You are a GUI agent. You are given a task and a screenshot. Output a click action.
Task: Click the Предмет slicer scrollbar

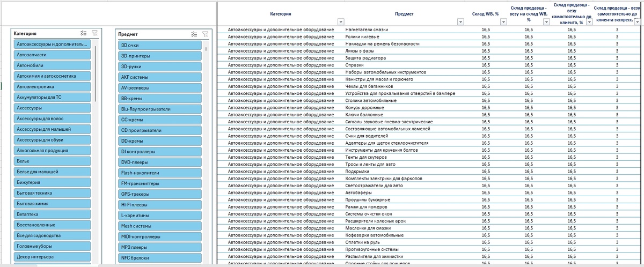point(206,48)
